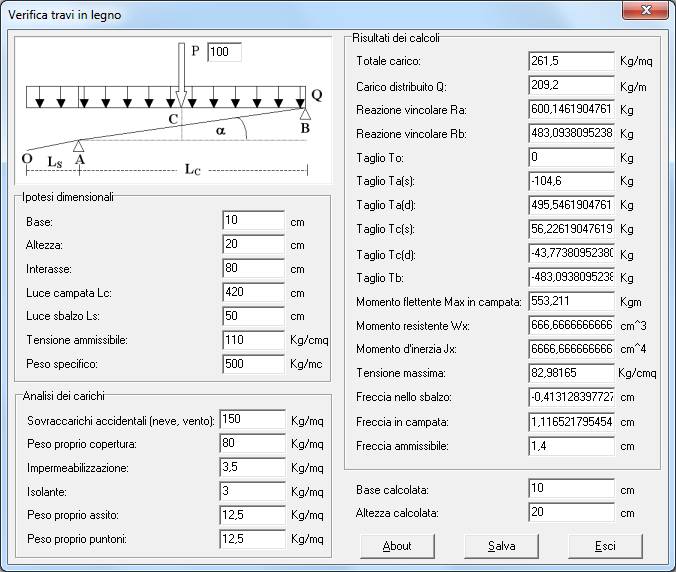Click the P load arrow in the diagram
This screenshot has height=572, width=676.
pyautogui.click(x=182, y=75)
